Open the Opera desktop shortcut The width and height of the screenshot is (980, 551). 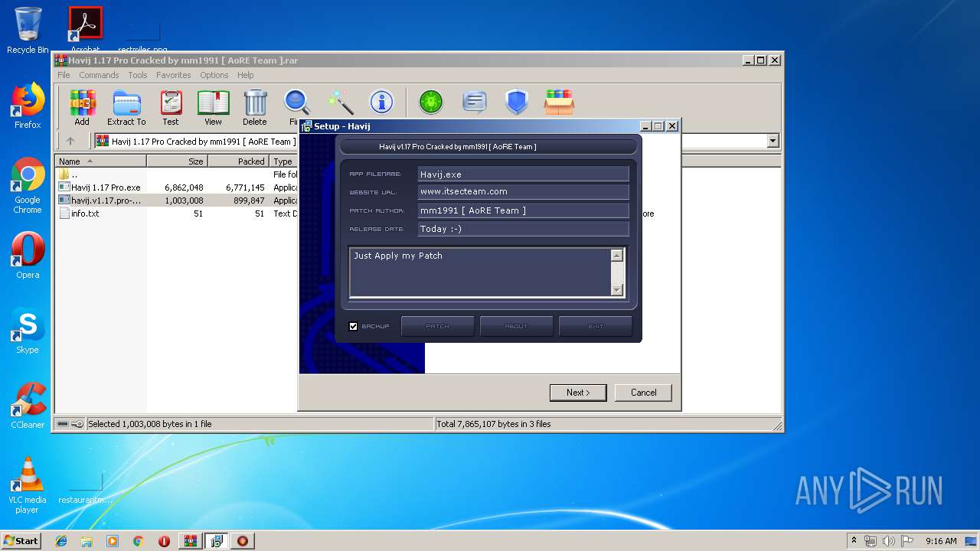pos(28,256)
